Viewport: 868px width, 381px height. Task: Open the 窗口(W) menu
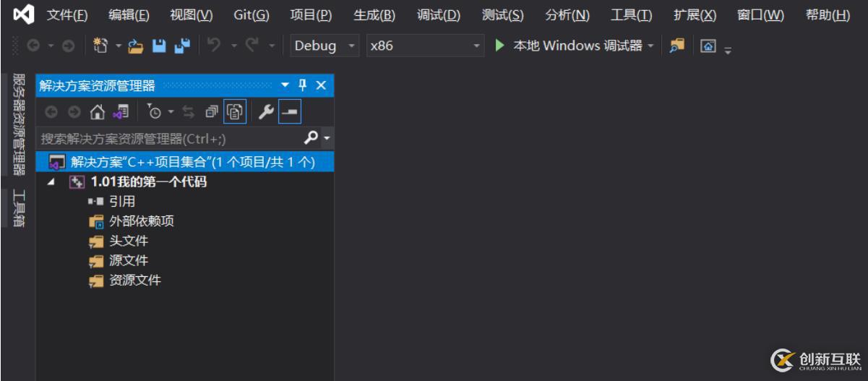click(760, 15)
